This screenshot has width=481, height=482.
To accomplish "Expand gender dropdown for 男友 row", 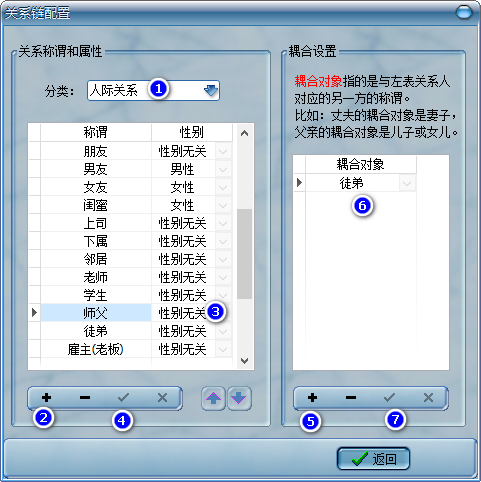I will (223, 169).
